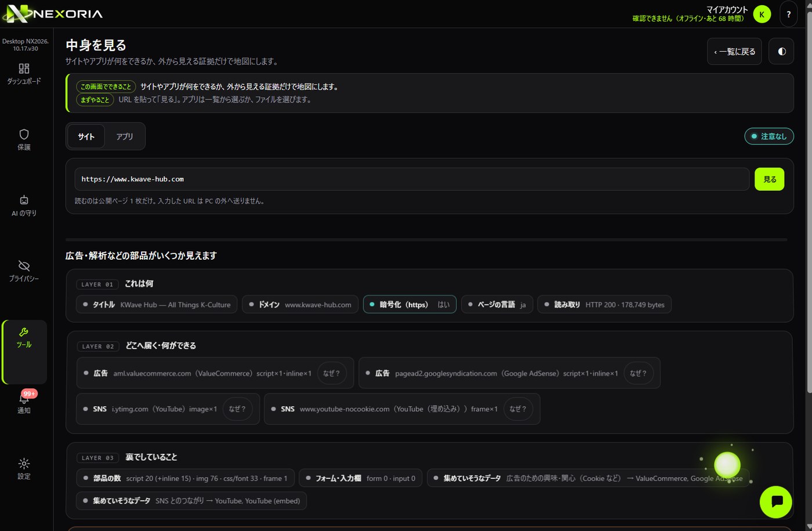
Task: Click the SNS www.youtube-nocookie.com entry
Action: point(402,409)
